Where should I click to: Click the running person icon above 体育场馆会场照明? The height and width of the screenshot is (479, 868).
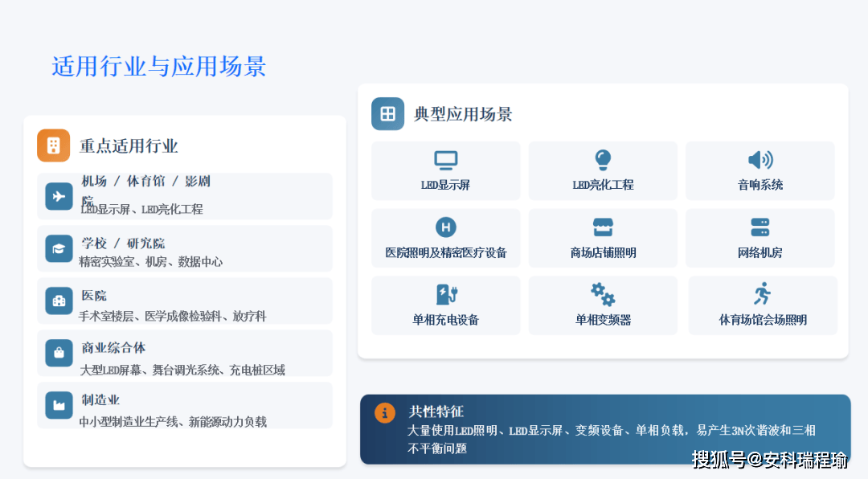[x=762, y=293]
